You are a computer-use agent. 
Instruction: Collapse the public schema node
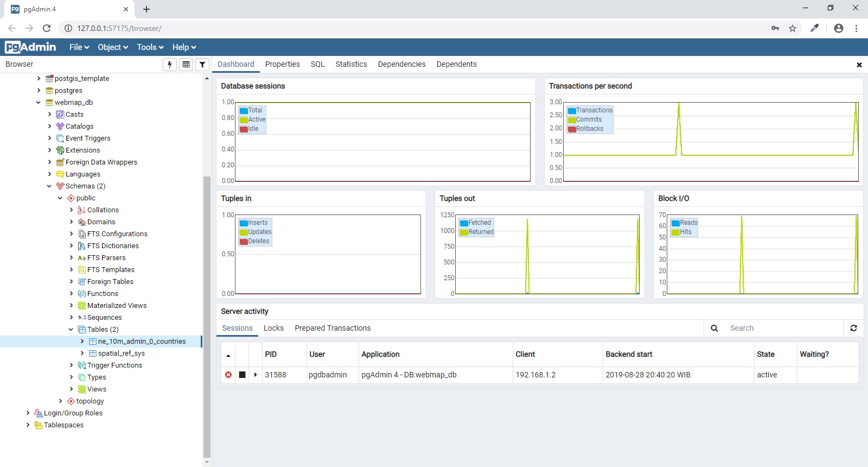tap(60, 198)
